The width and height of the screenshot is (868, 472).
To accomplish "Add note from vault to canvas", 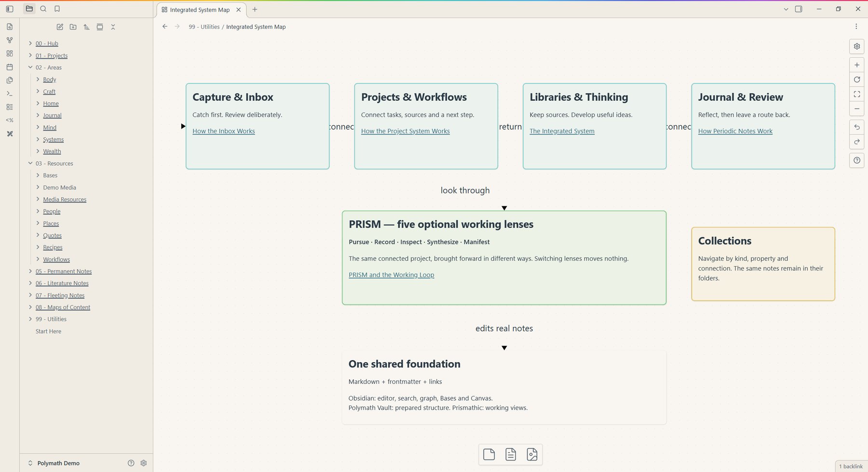I will (x=511, y=454).
